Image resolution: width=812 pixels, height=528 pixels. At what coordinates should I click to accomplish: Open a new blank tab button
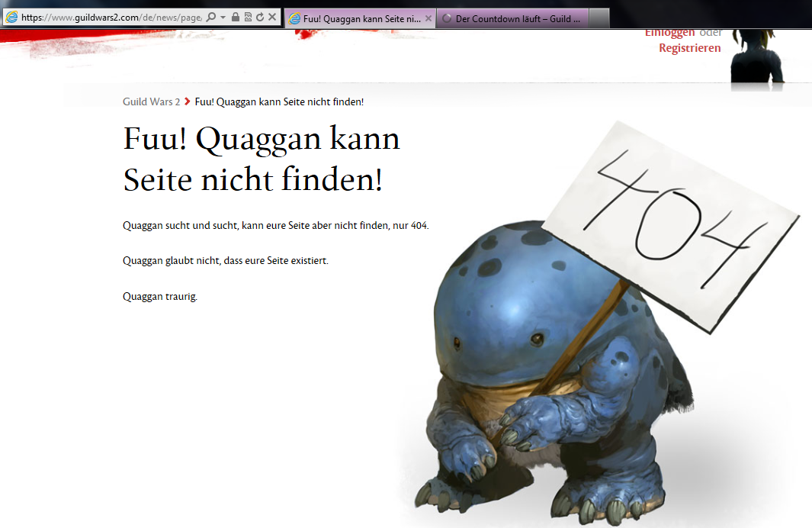coord(599,18)
